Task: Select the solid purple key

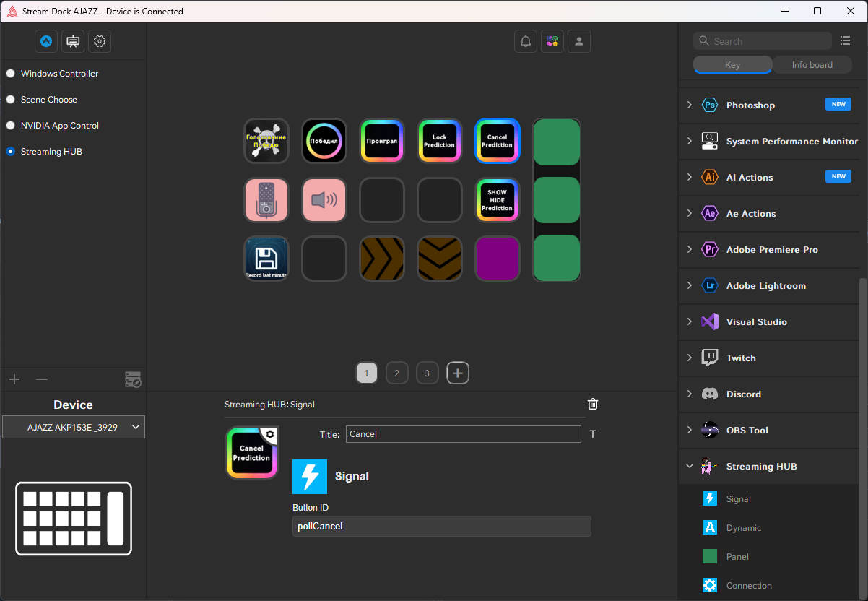Action: (x=498, y=259)
